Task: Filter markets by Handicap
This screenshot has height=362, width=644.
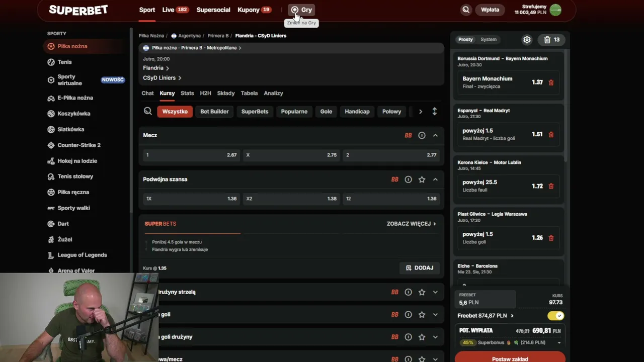Action: pyautogui.click(x=357, y=111)
